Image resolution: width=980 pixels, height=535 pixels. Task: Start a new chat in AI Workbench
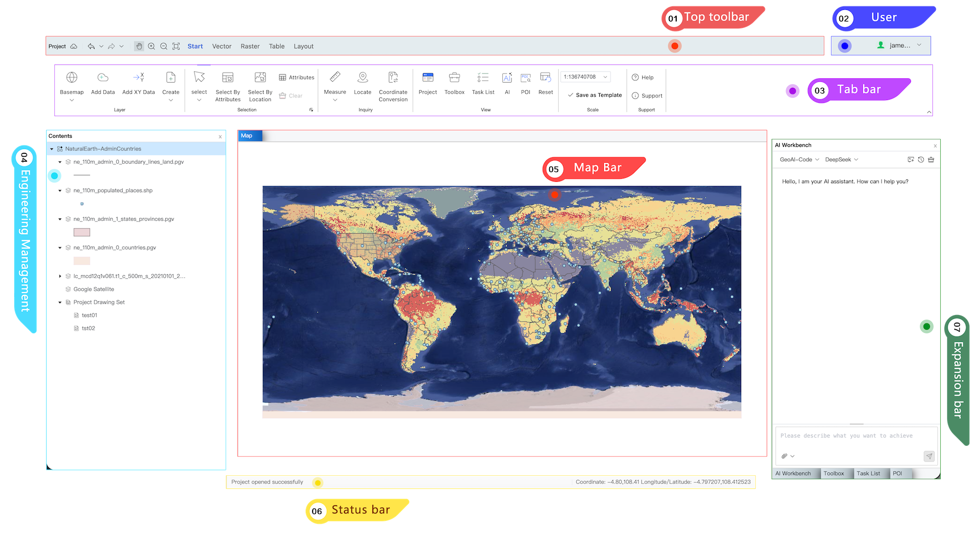click(x=911, y=160)
